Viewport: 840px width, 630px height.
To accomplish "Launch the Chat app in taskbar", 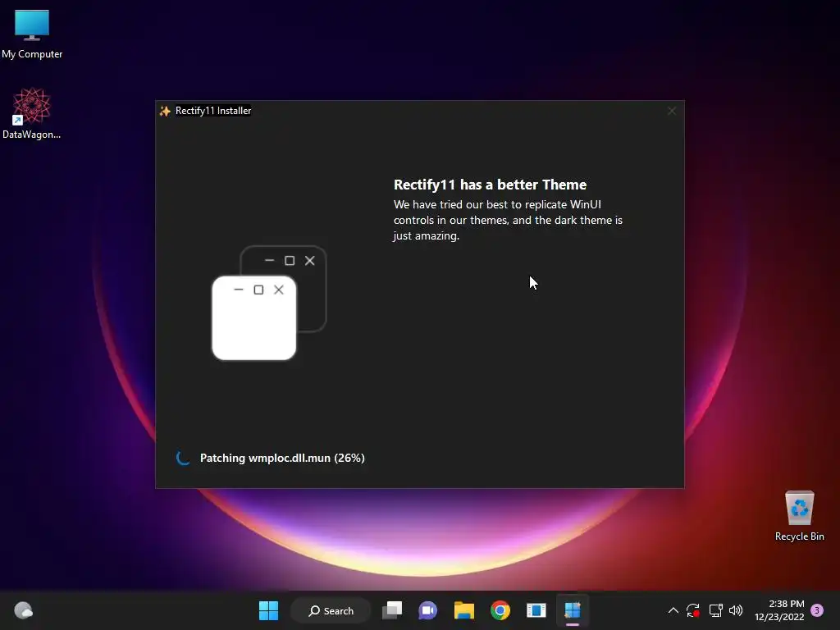I will [428, 610].
